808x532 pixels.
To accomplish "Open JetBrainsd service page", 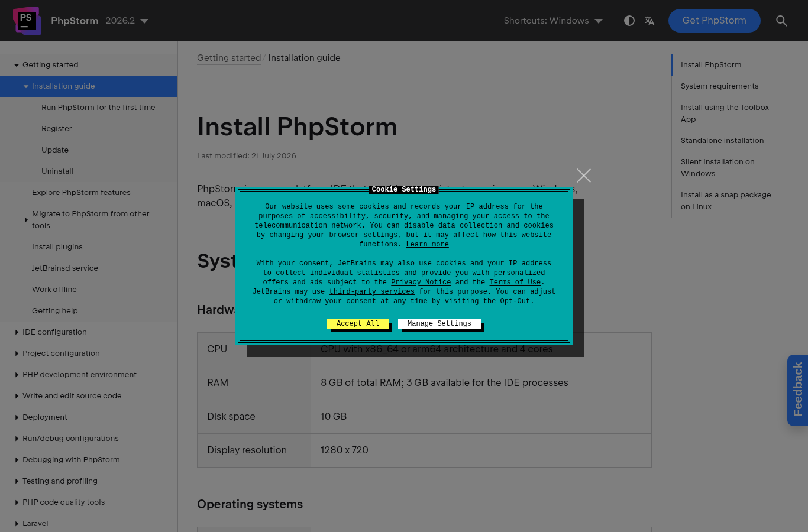I will pyautogui.click(x=65, y=268).
